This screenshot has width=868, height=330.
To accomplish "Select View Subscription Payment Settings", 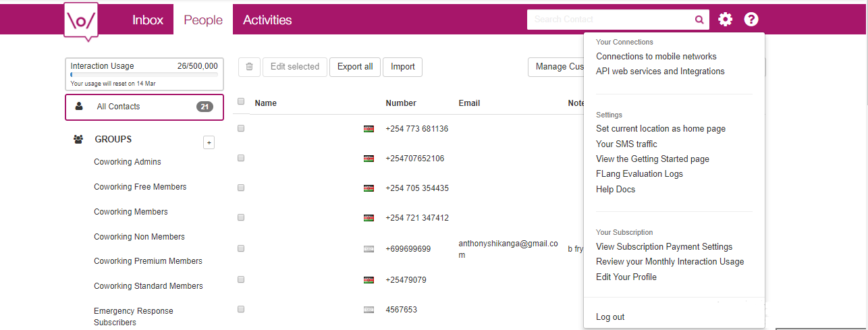I will coord(664,247).
